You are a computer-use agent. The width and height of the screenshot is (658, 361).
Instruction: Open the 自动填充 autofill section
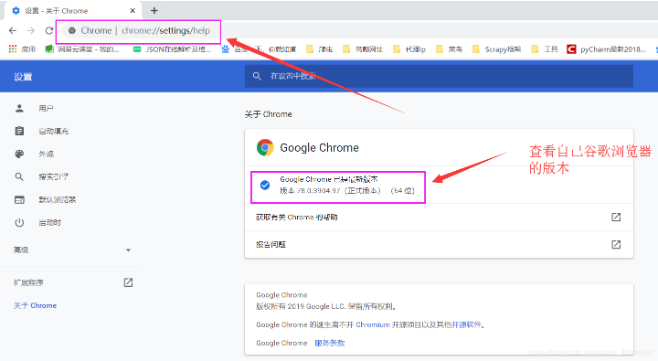(x=54, y=131)
